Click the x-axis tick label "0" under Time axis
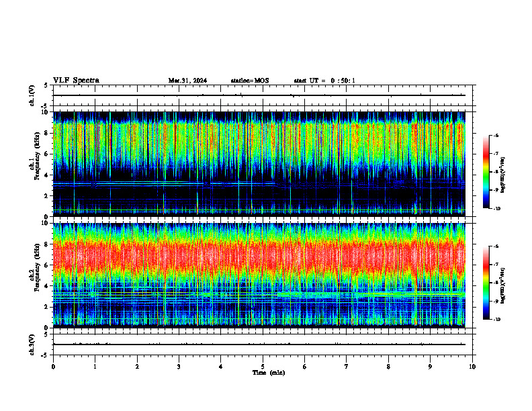This screenshot has height=411, width=532. [53, 367]
